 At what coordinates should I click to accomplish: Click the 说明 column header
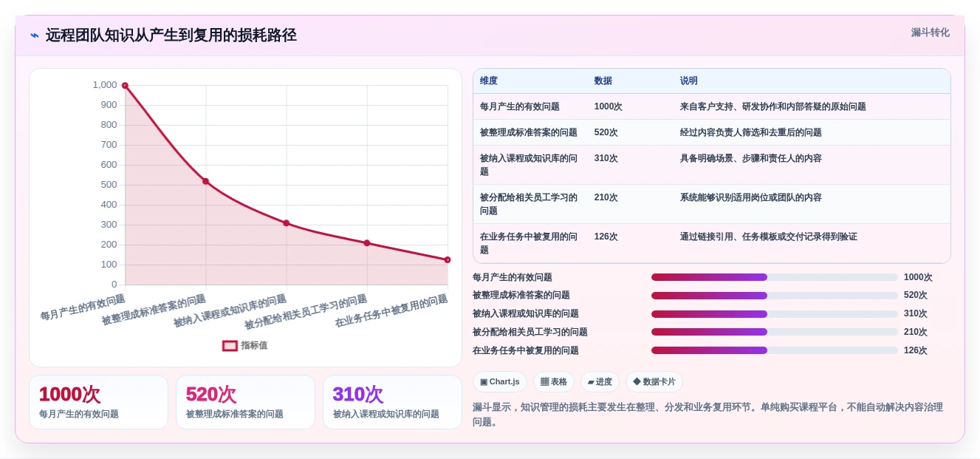point(689,81)
